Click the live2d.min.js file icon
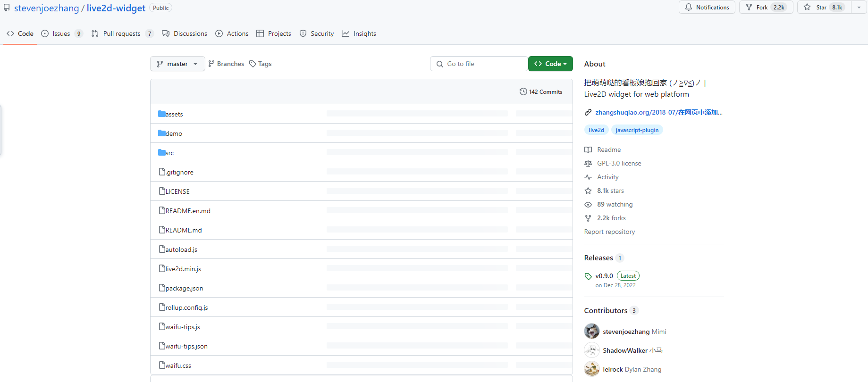 tap(162, 268)
